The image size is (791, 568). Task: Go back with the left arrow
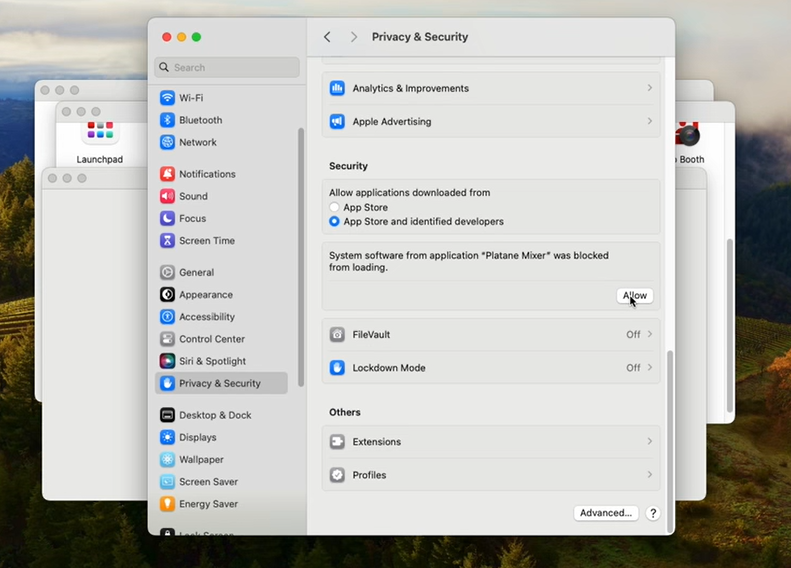(x=327, y=37)
